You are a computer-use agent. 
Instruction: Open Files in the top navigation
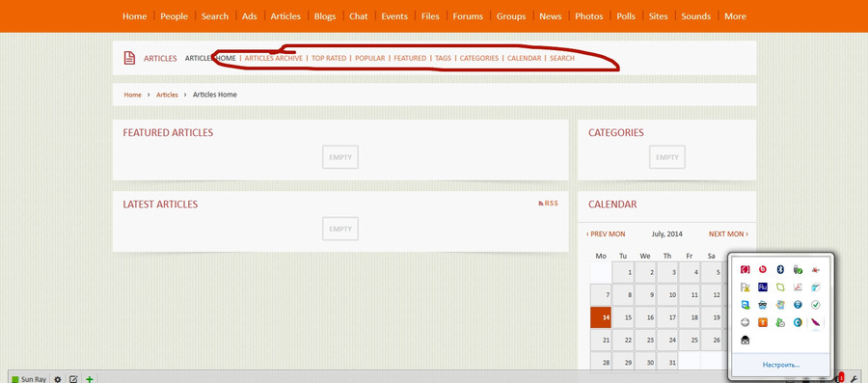pos(430,16)
